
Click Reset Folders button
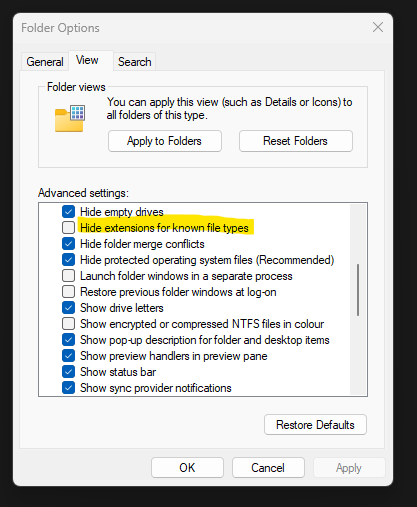[x=296, y=141]
